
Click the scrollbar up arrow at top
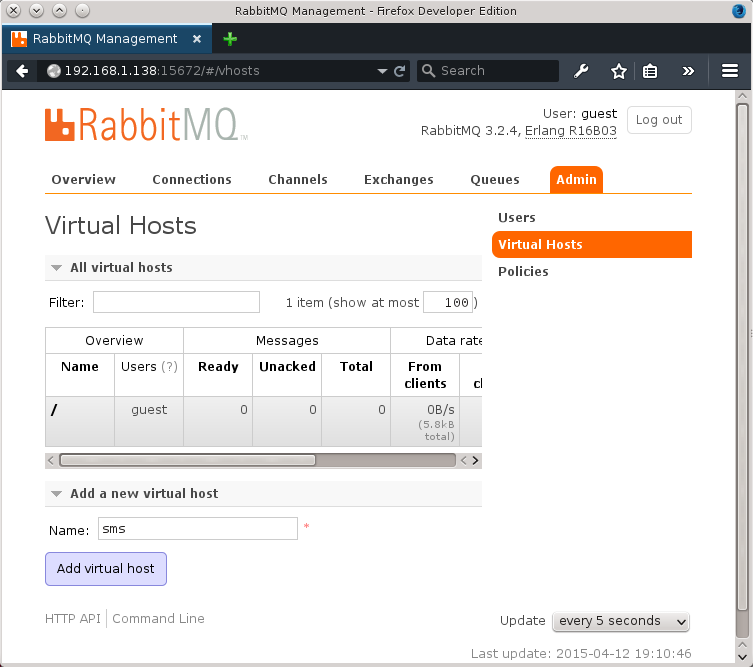tap(742, 96)
